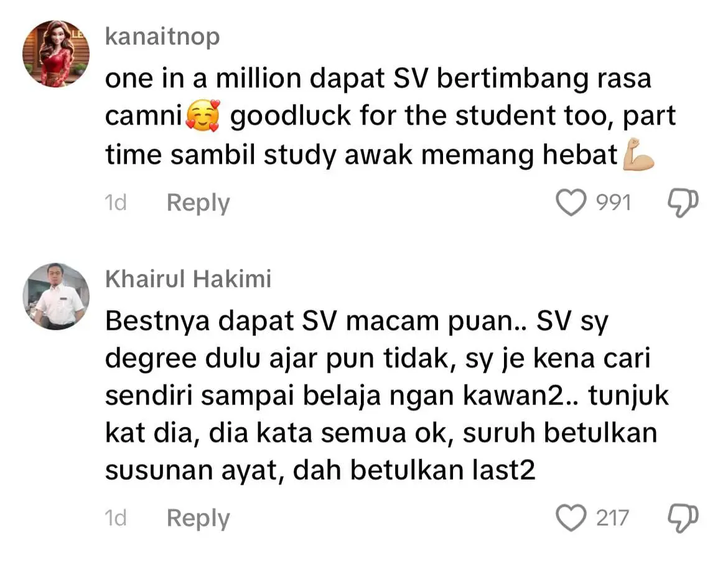Open kanaitnop username profile link

click(162, 37)
